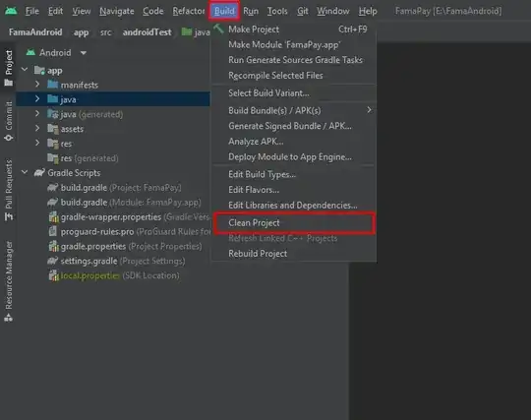Screen dimensions: 531x420
Task: Open the Refactor menu
Action: (189, 11)
